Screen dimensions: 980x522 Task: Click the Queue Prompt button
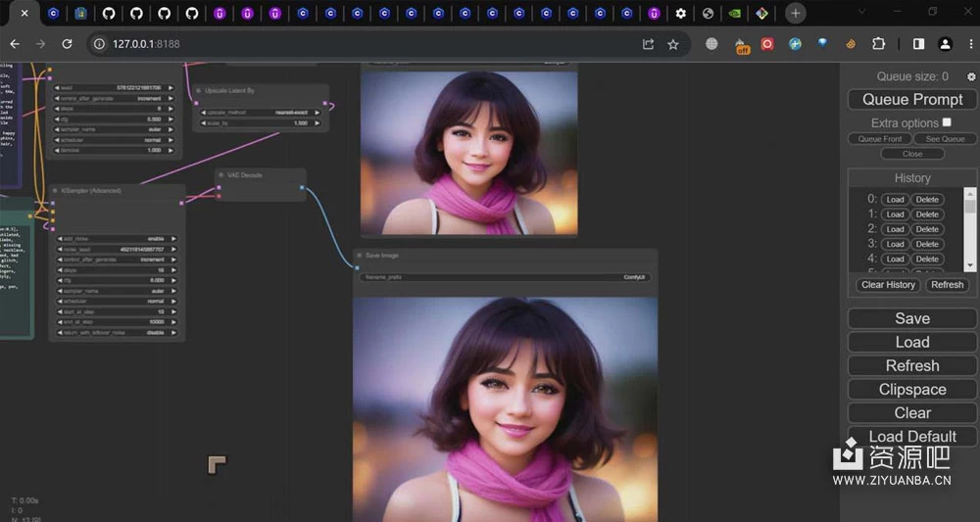coord(912,99)
